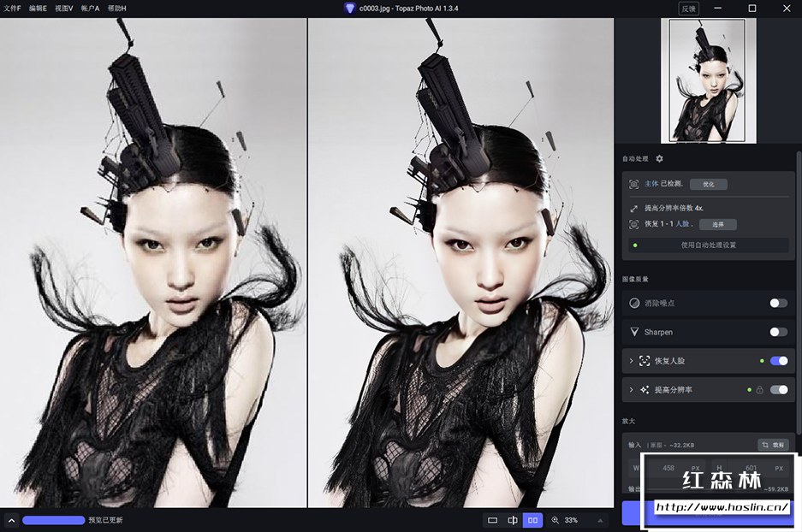
Task: Click the 人脸 faces link text
Action: 683,224
